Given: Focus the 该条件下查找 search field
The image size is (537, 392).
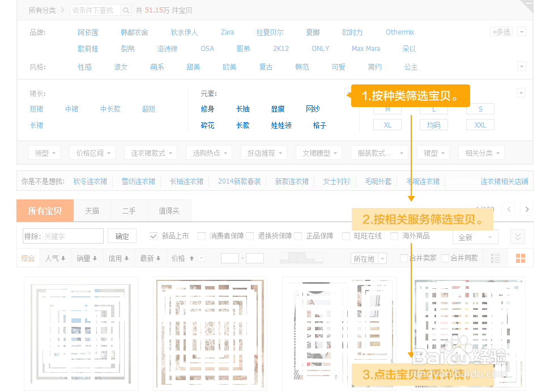Looking at the screenshot, I should [96, 10].
